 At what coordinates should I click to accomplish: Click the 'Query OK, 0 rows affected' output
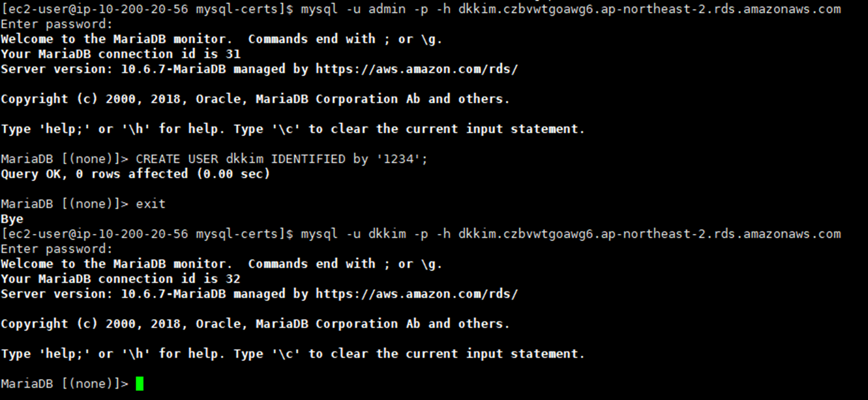coord(136,174)
